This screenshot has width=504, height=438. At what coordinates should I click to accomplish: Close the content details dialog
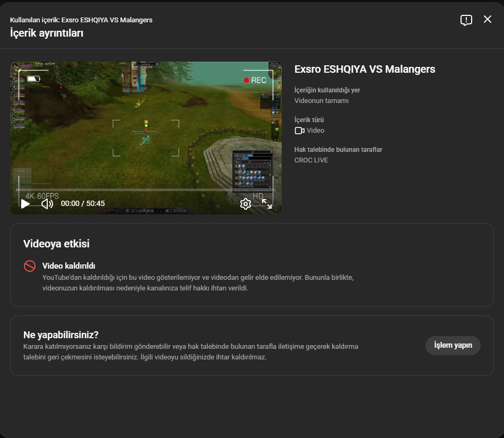tap(487, 19)
